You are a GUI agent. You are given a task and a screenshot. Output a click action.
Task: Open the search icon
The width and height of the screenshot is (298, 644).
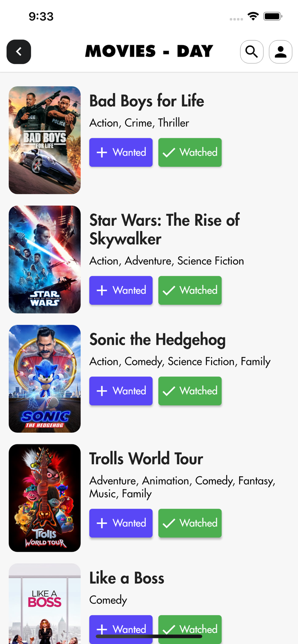pos(252,52)
